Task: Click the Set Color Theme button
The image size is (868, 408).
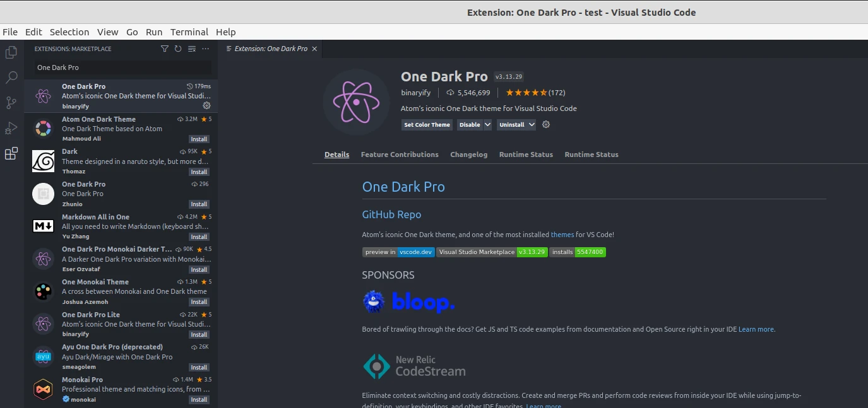Action: click(x=427, y=124)
